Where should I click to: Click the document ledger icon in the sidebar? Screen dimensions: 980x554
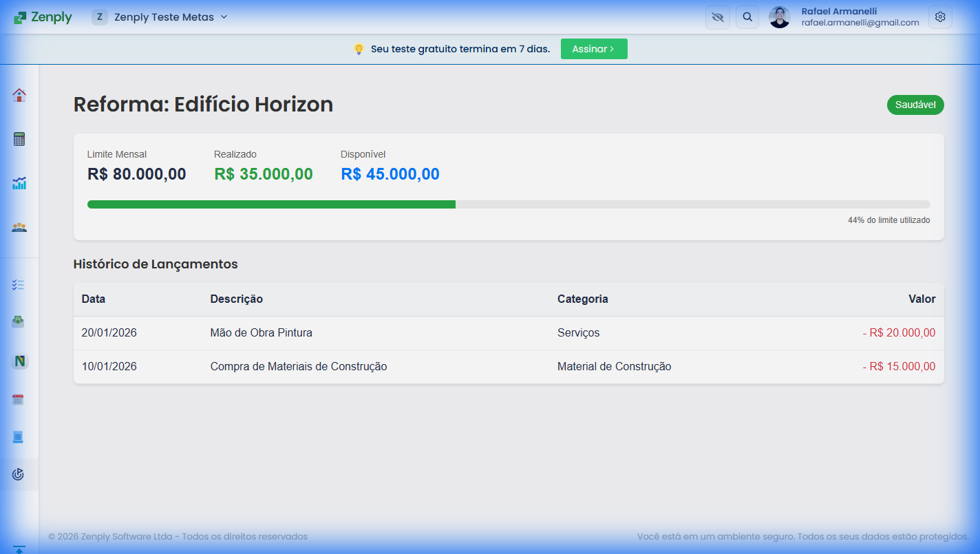[19, 436]
